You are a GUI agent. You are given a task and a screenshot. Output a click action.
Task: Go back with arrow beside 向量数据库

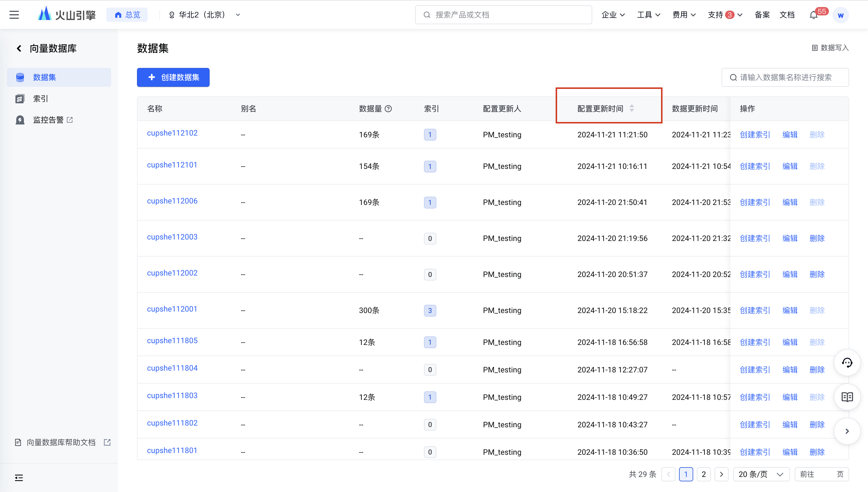point(19,48)
